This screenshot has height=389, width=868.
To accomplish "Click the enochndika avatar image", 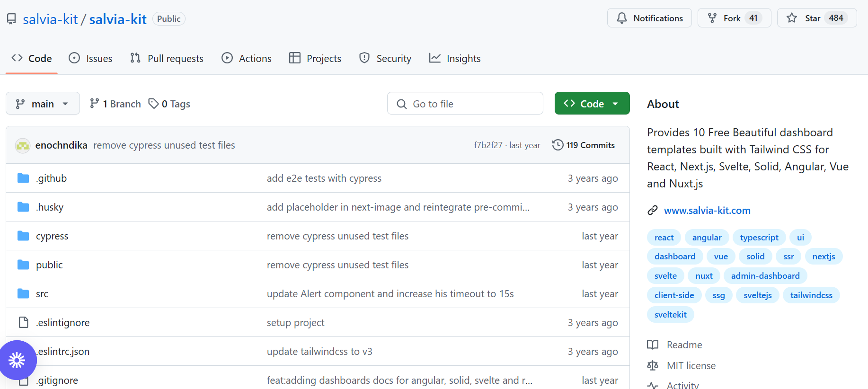I will 23,145.
